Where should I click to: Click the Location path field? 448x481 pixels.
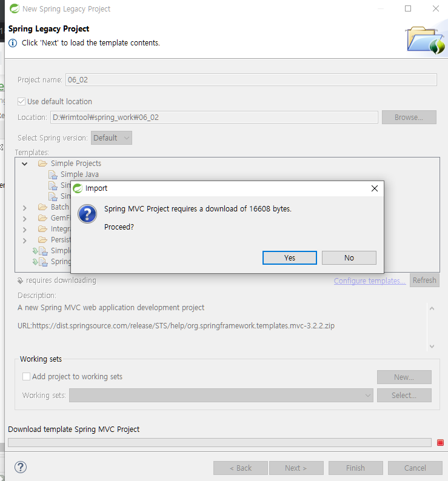(214, 117)
